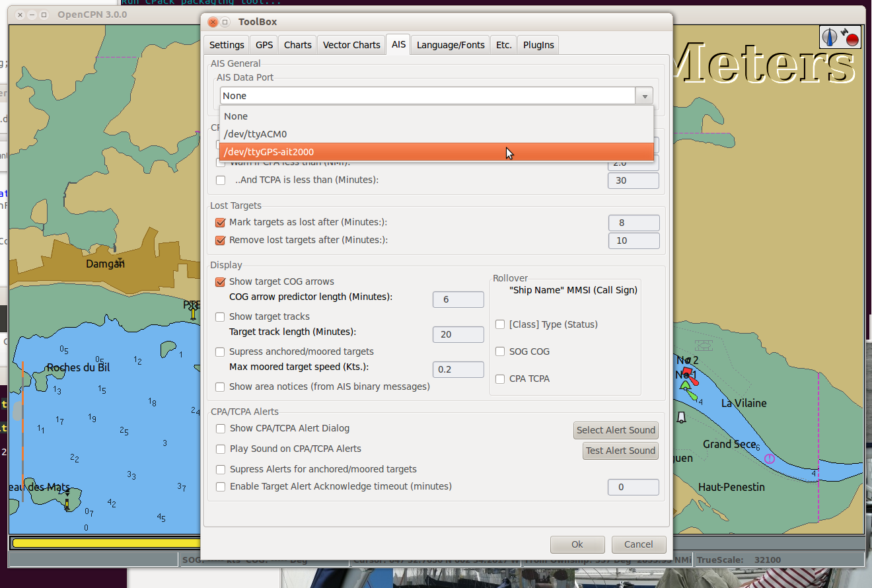
Task: Click the TrueScale 32100 status bar field
Action: [x=778, y=560]
